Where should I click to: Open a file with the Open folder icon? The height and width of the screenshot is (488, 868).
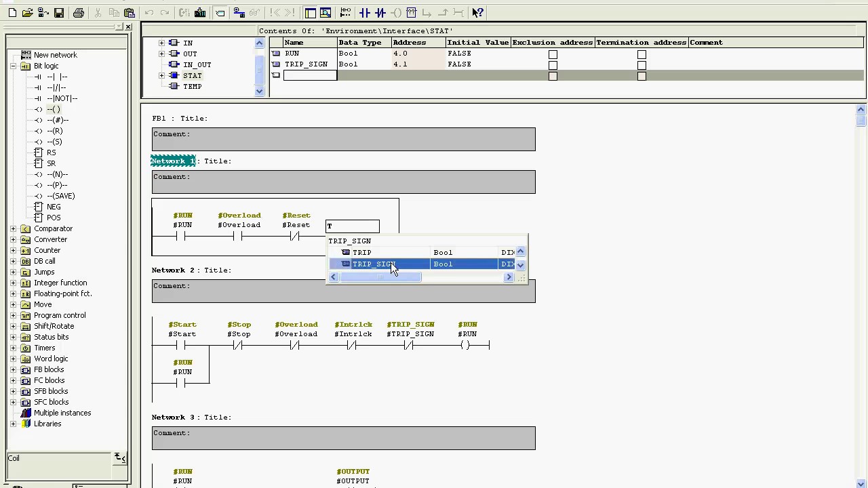(x=28, y=13)
